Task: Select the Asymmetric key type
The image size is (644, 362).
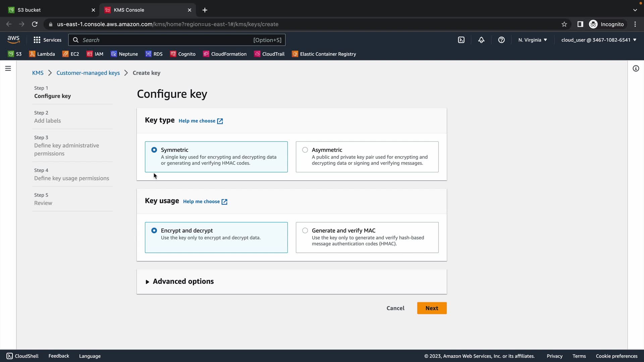Action: [x=305, y=150]
